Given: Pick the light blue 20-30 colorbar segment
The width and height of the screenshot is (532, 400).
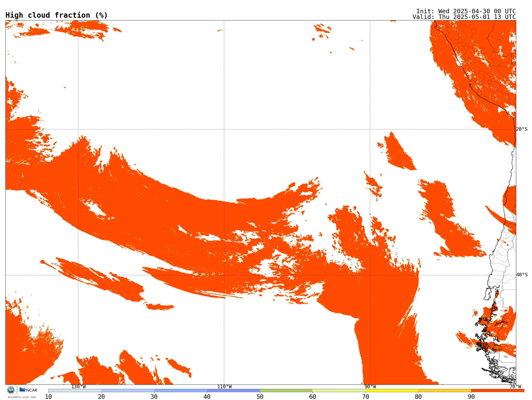Looking at the screenshot, I should point(128,390).
